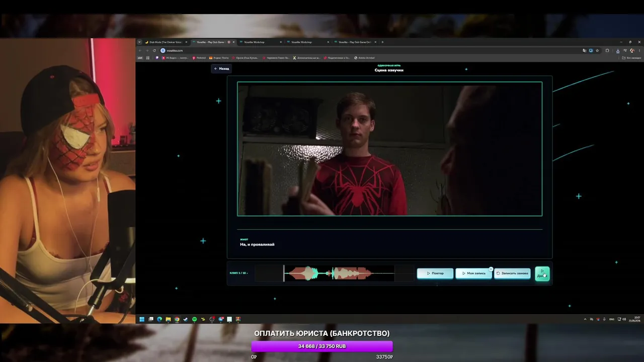Re-record using Записать заново
This screenshot has height=362, width=644.
[512, 274]
